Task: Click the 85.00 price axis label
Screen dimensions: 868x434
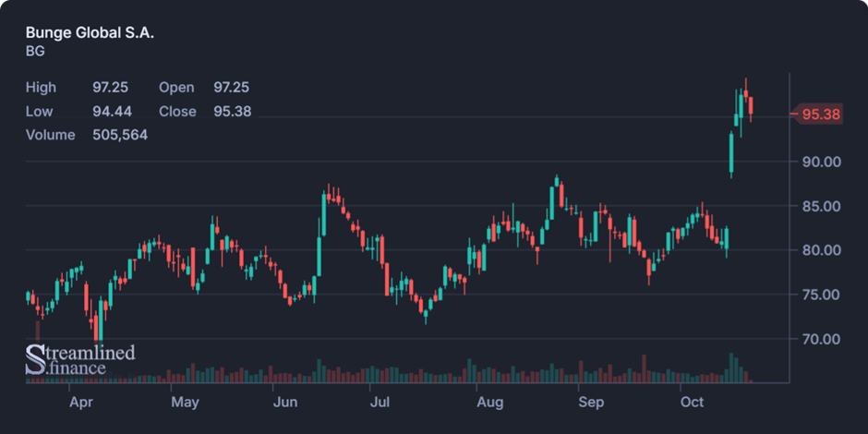Action: click(x=822, y=206)
